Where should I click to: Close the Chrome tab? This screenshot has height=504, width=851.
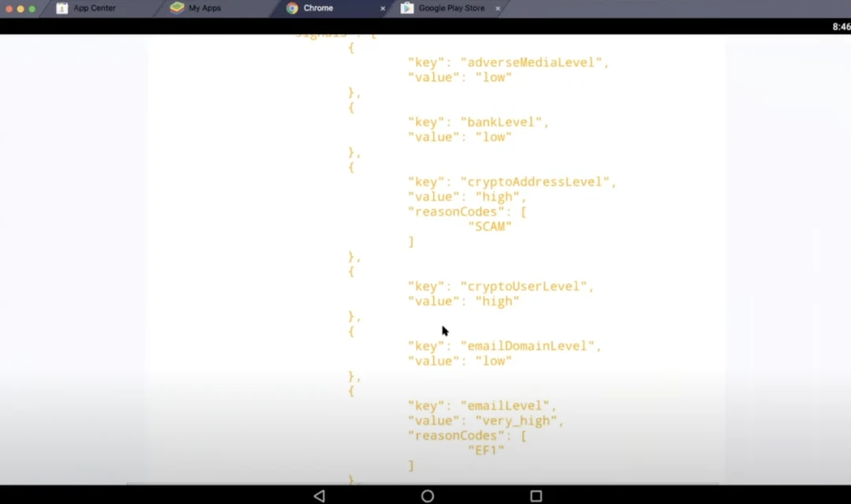click(383, 9)
